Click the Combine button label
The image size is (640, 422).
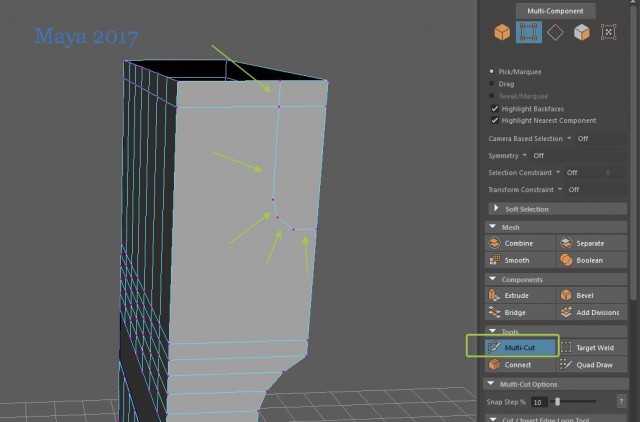click(x=519, y=243)
